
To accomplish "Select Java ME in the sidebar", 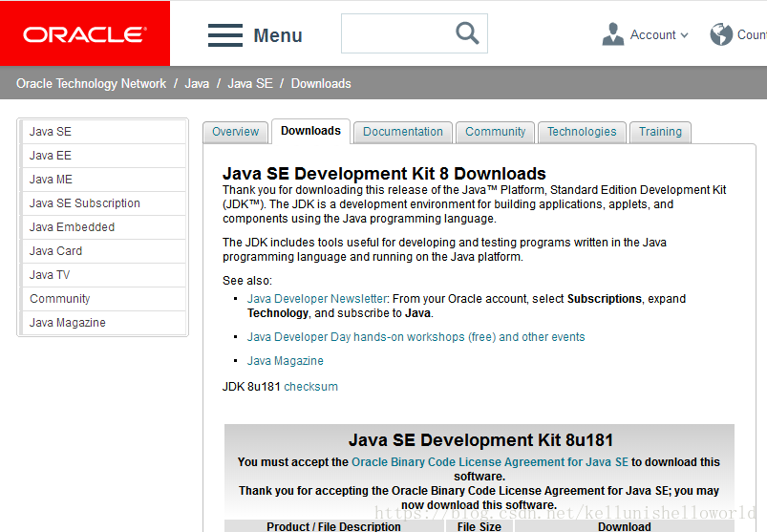I will [x=104, y=180].
